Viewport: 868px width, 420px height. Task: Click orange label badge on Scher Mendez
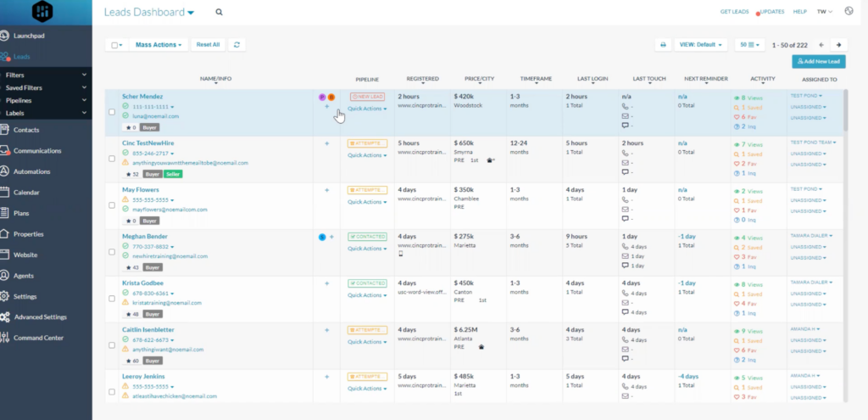click(x=331, y=97)
